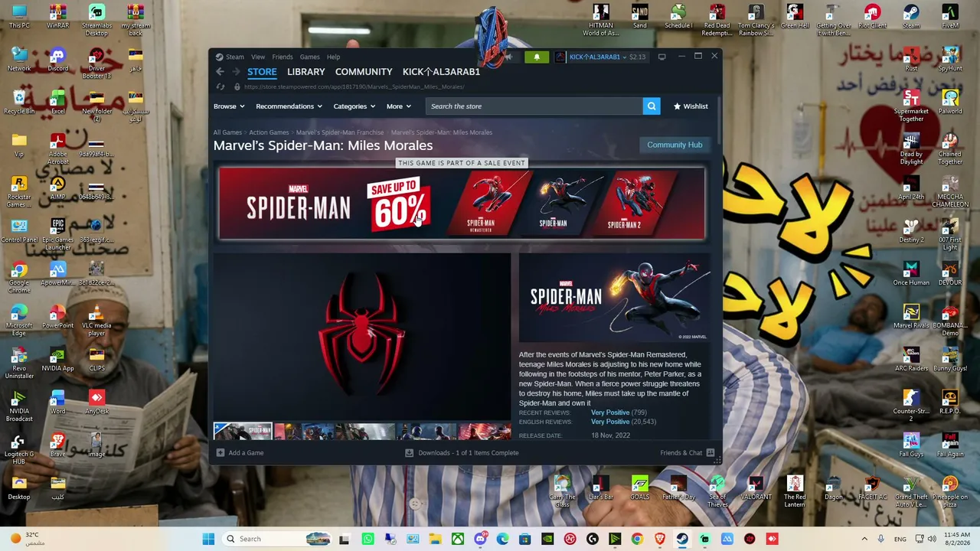Screen dimensions: 980x551
Task: Open WhatsApp from the taskbar
Action: tap(367, 539)
